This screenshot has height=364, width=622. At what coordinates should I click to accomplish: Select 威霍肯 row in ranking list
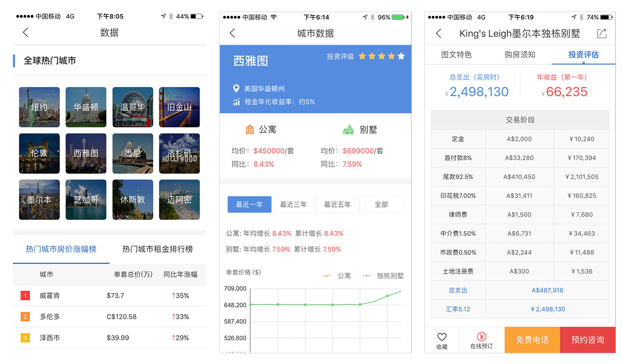pos(109,295)
